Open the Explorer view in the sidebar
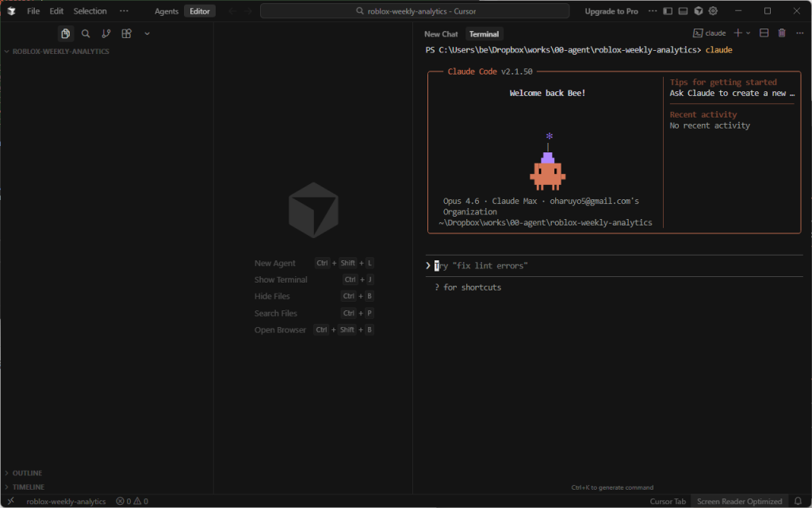Screen dimensions: 812x508 click(65, 33)
